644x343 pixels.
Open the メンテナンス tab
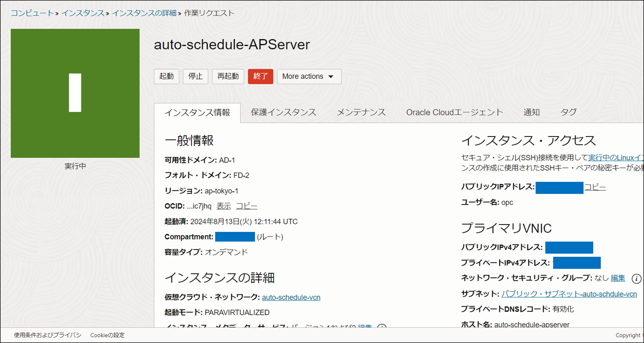tap(361, 112)
